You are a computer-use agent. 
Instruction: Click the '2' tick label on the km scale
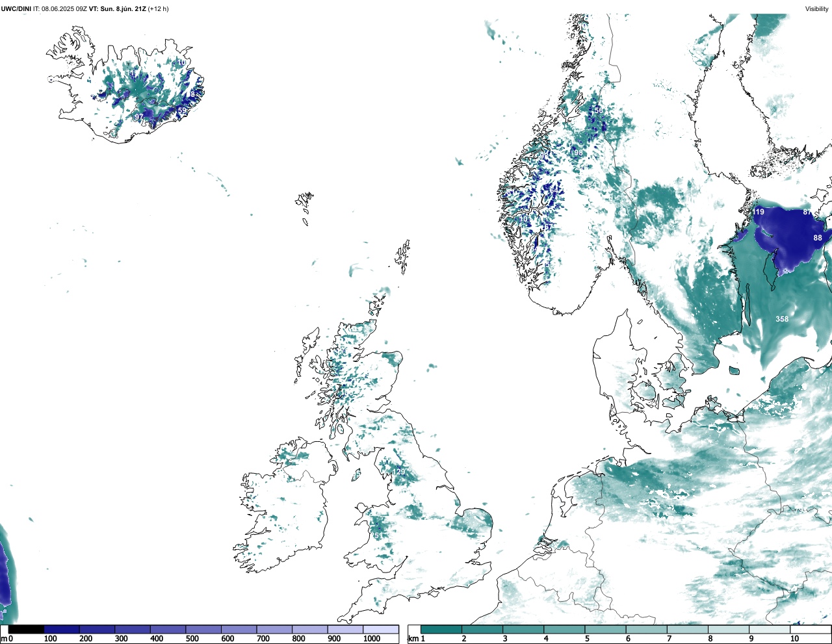click(464, 639)
